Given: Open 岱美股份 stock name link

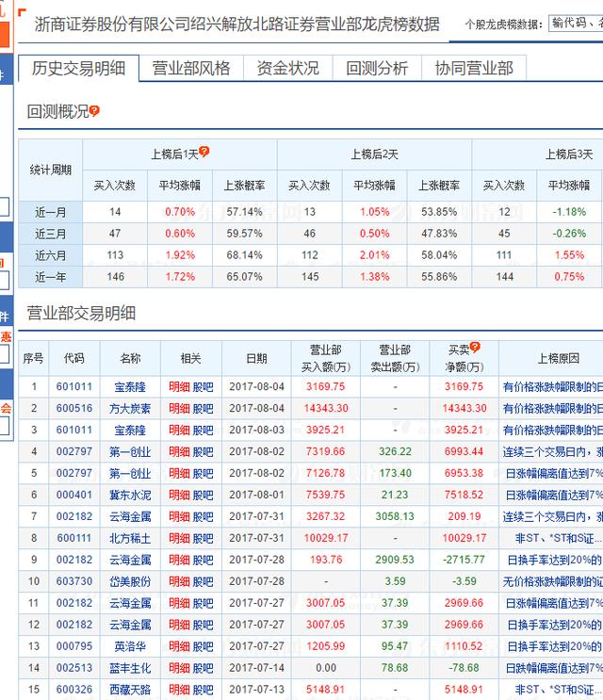Looking at the screenshot, I should [x=130, y=581].
